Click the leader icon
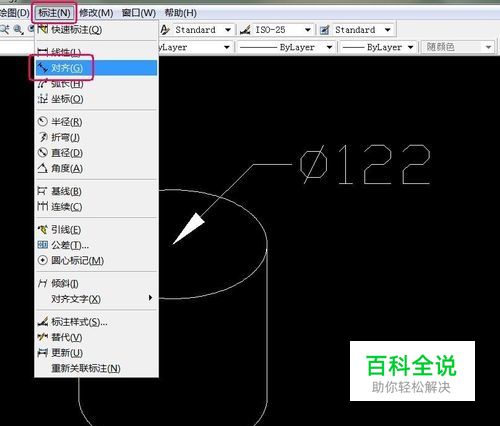Image resolution: width=500 pixels, height=426 pixels. point(42,229)
